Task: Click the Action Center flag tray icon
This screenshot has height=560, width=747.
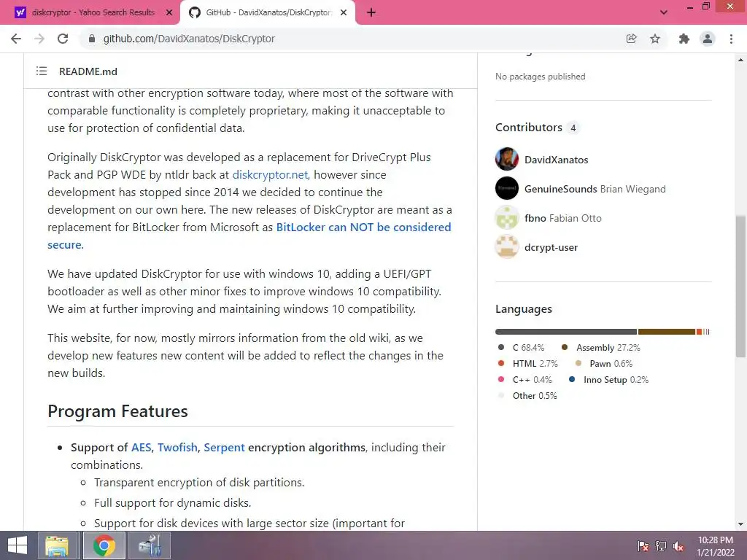Action: tap(643, 546)
